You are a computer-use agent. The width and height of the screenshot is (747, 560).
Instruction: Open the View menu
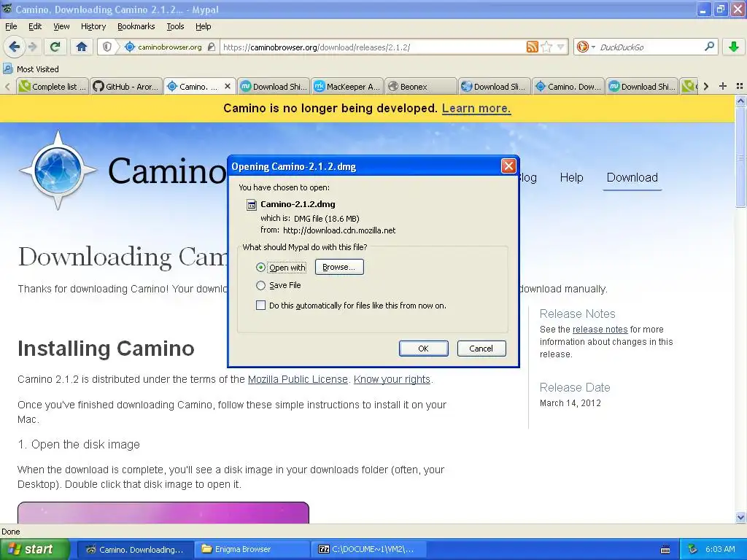coord(61,27)
